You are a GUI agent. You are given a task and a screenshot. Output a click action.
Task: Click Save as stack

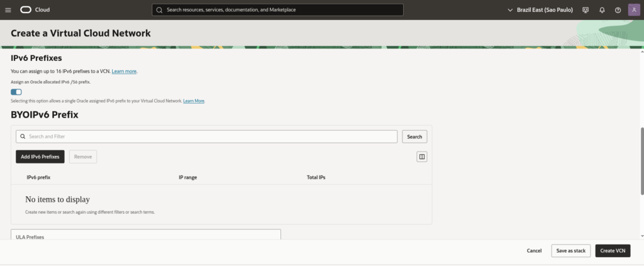click(x=571, y=250)
